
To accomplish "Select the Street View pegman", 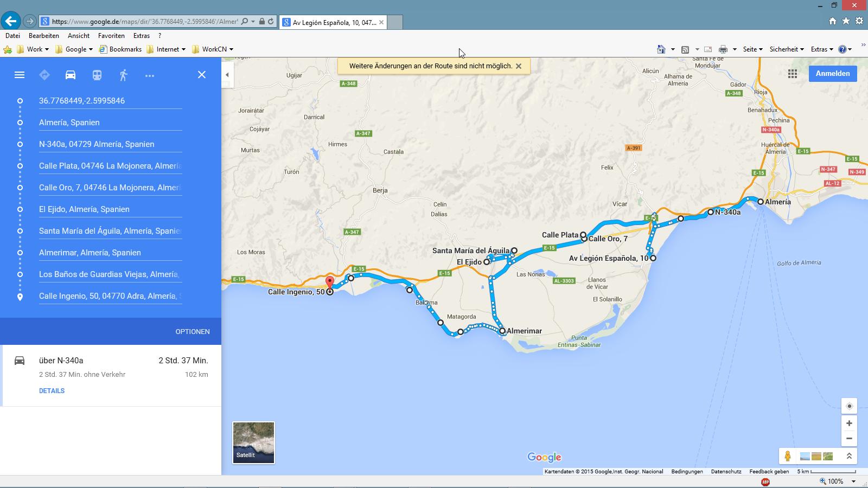I will (x=788, y=456).
